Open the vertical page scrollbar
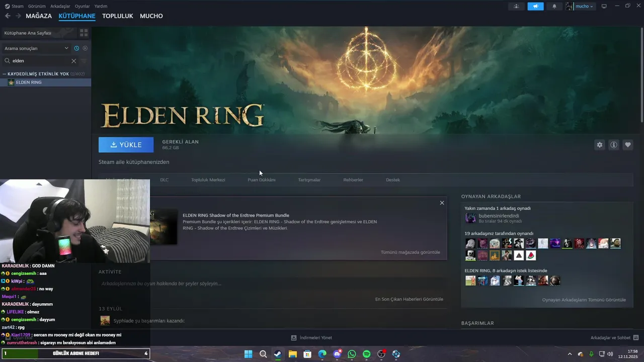The width and height of the screenshot is (644, 362). [642, 75]
